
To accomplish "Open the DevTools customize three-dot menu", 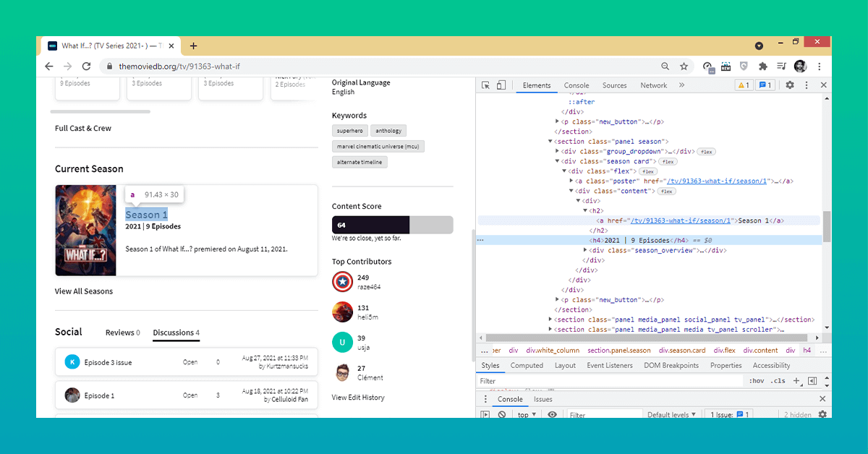I will coord(806,85).
